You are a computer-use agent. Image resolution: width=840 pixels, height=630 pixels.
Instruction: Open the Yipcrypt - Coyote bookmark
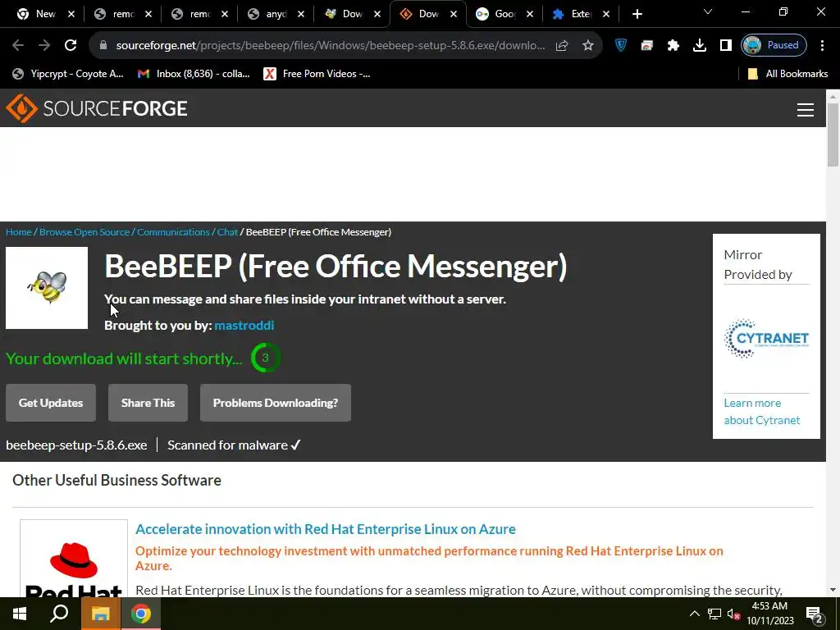coord(68,74)
